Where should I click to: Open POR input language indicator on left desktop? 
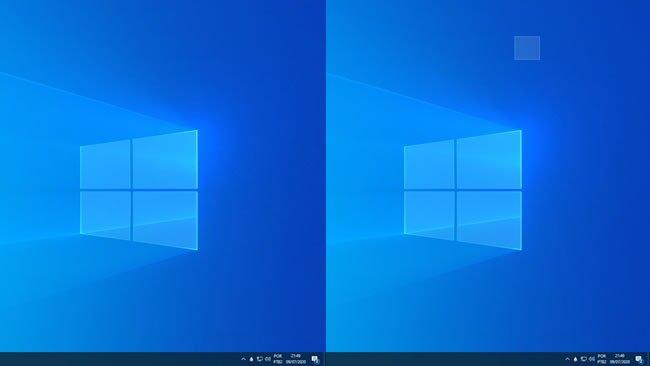[278, 359]
